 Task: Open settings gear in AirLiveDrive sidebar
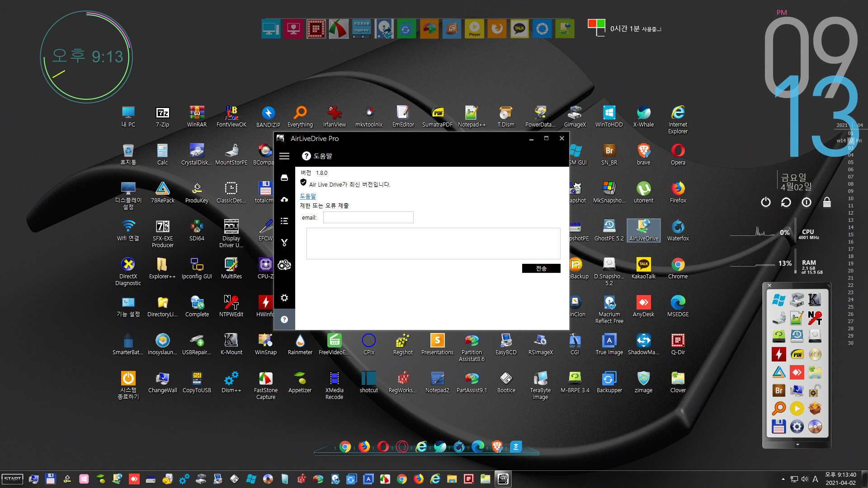284,298
